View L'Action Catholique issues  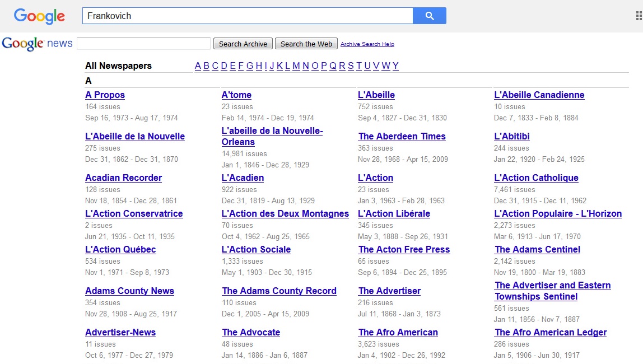click(536, 178)
